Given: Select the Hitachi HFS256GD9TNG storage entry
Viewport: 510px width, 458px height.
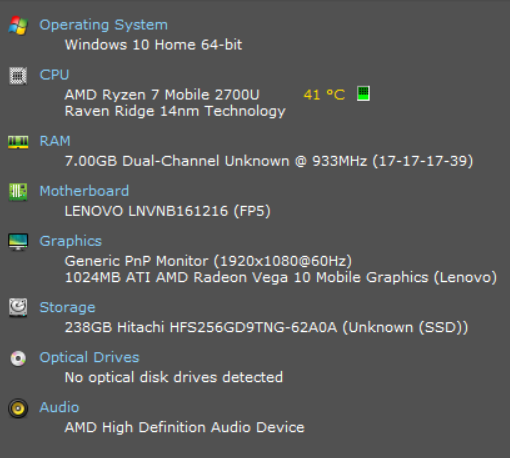Looking at the screenshot, I should coord(266,327).
